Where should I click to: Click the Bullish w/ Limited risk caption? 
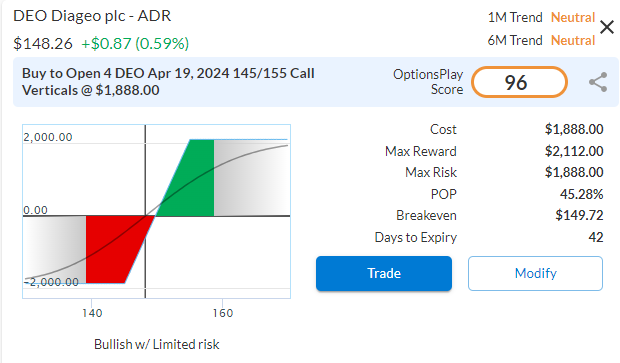click(x=157, y=344)
